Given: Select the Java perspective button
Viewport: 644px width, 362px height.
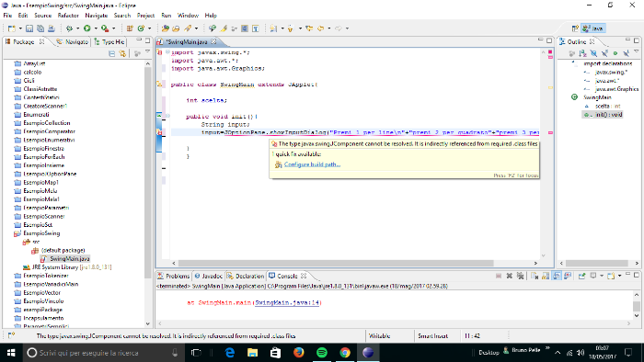Looking at the screenshot, I should click(593, 28).
